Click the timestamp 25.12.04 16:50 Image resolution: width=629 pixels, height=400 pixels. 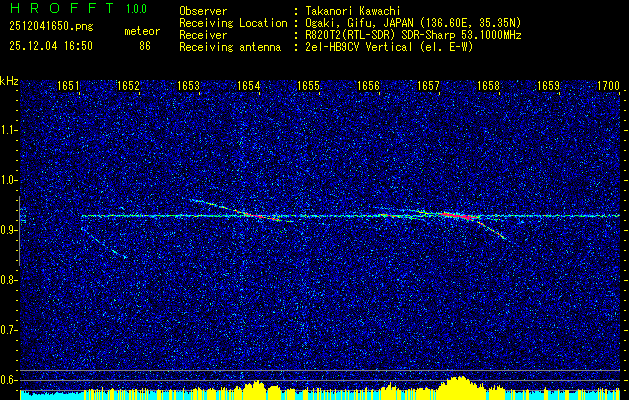point(51,46)
